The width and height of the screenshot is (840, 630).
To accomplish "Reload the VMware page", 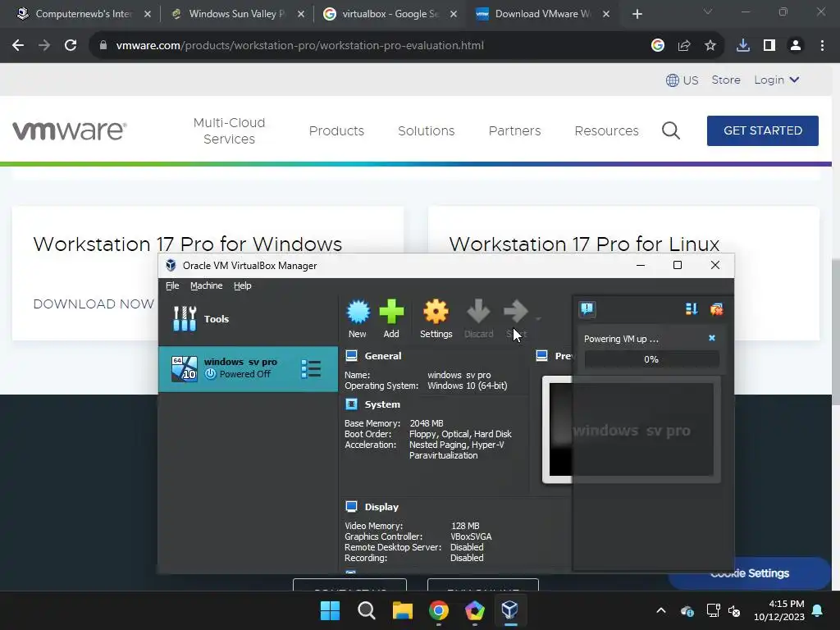I will [x=71, y=46].
